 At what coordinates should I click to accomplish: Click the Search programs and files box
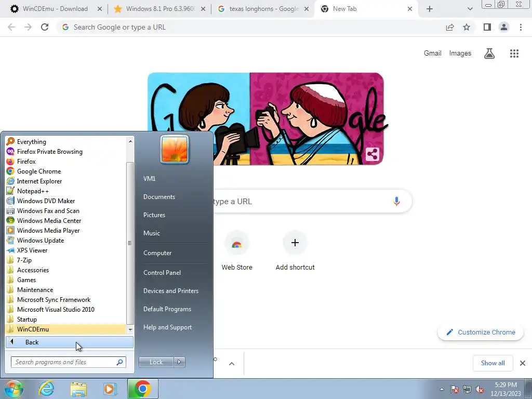[x=69, y=362]
